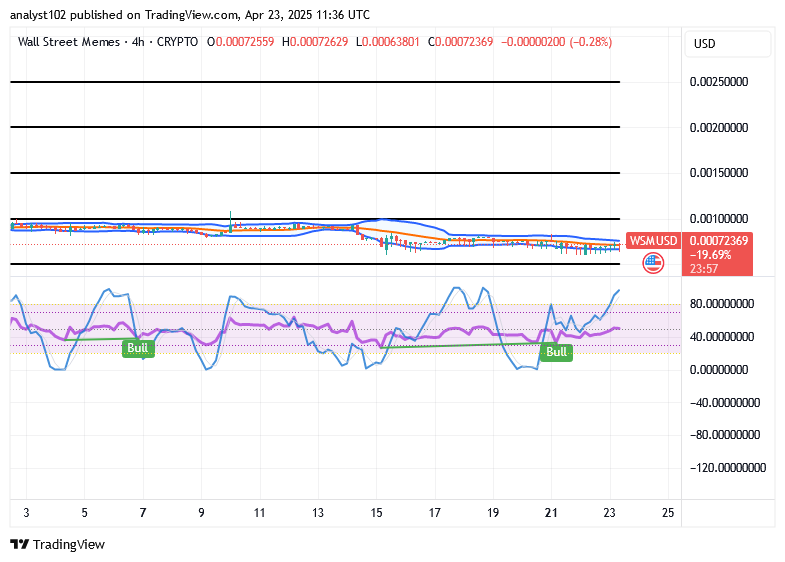Click the 0.00250000 price axis label
Screen dimensions: 785x562
pyautogui.click(x=718, y=82)
